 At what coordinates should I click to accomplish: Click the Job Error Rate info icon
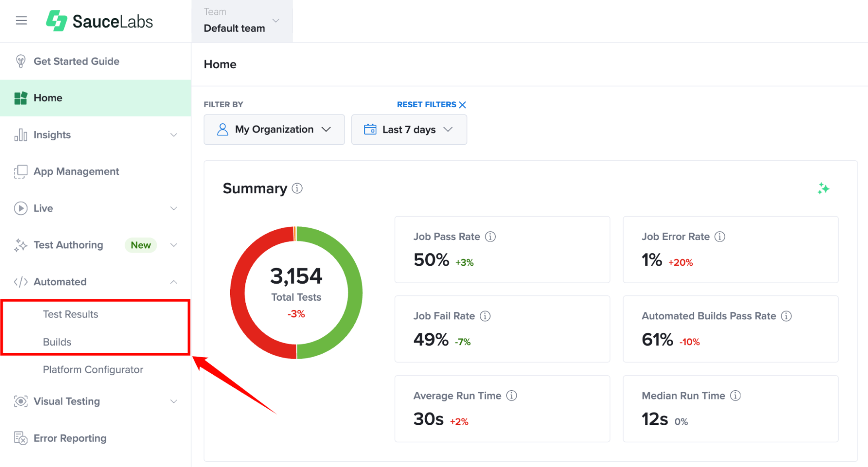720,237
